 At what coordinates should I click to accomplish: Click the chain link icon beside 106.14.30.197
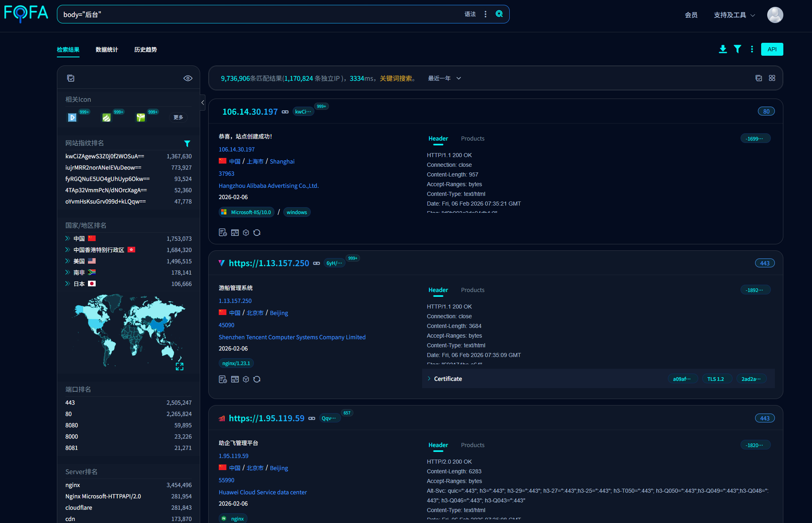coord(285,112)
